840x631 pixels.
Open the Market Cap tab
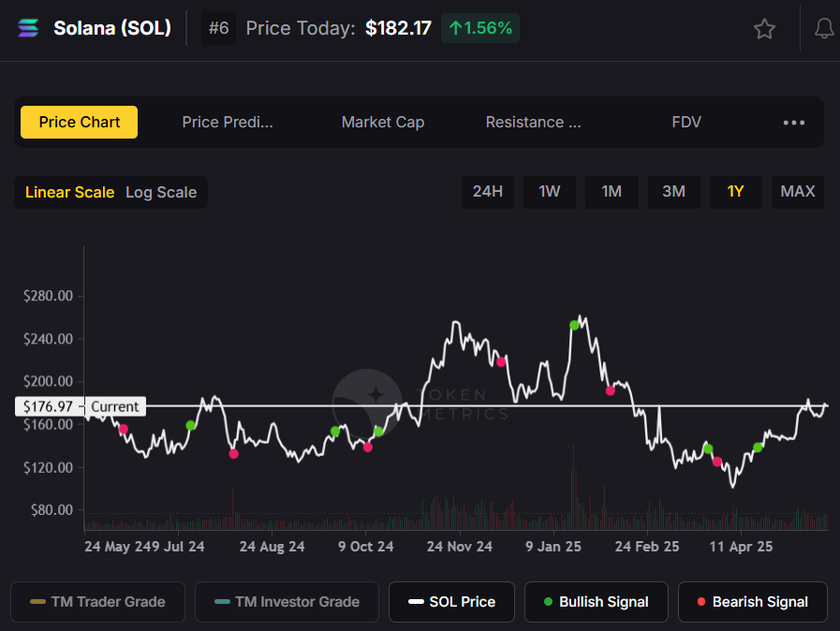click(x=383, y=122)
